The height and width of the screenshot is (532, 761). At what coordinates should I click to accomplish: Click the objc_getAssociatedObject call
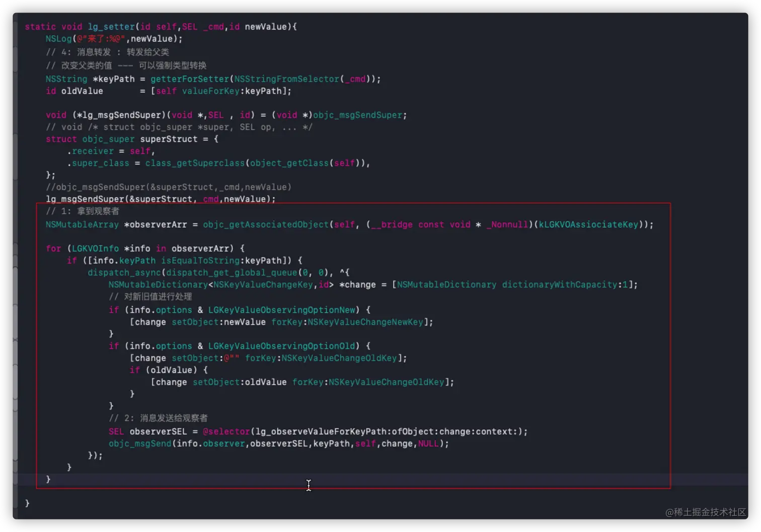click(x=266, y=225)
